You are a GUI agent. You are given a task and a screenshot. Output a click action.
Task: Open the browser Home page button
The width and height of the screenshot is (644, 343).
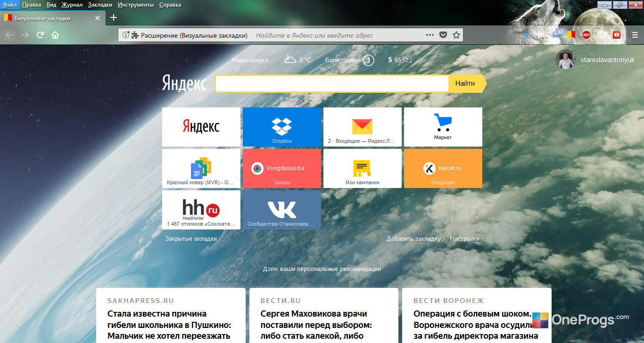(x=55, y=35)
